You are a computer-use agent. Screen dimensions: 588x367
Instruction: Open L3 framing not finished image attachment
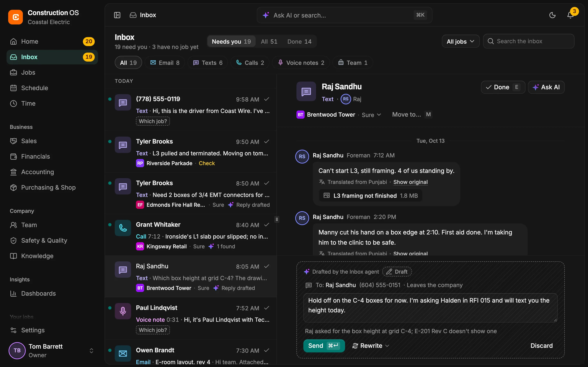tap(370, 196)
